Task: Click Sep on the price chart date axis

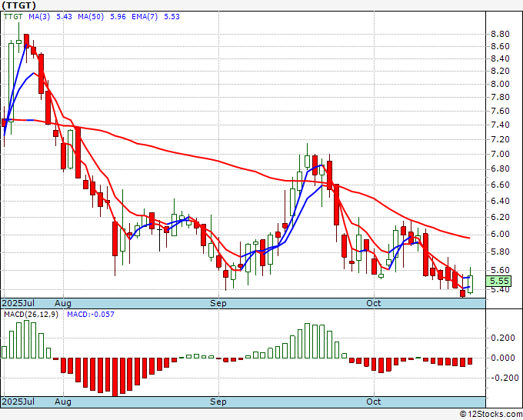Action: coord(218,303)
